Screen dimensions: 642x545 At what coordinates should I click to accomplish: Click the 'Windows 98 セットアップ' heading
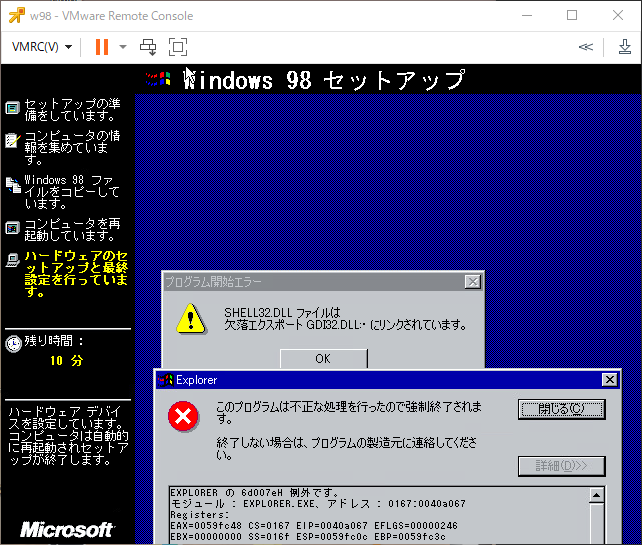[x=325, y=79]
